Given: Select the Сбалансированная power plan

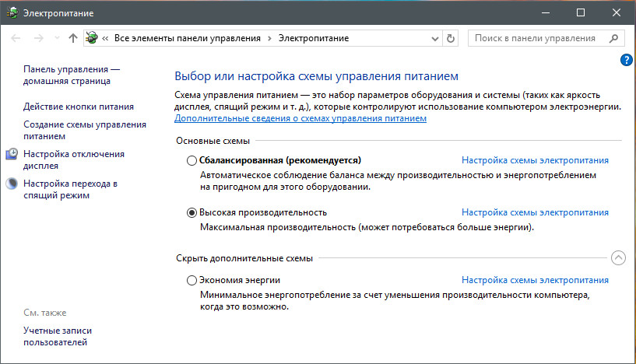Looking at the screenshot, I should tap(192, 161).
